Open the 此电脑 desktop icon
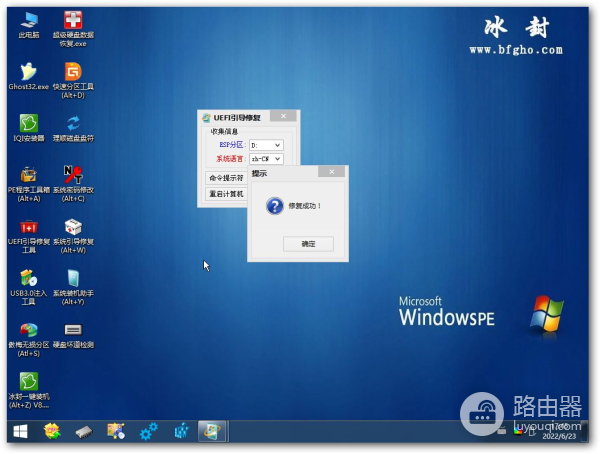This screenshot has width=600, height=454. pyautogui.click(x=29, y=20)
